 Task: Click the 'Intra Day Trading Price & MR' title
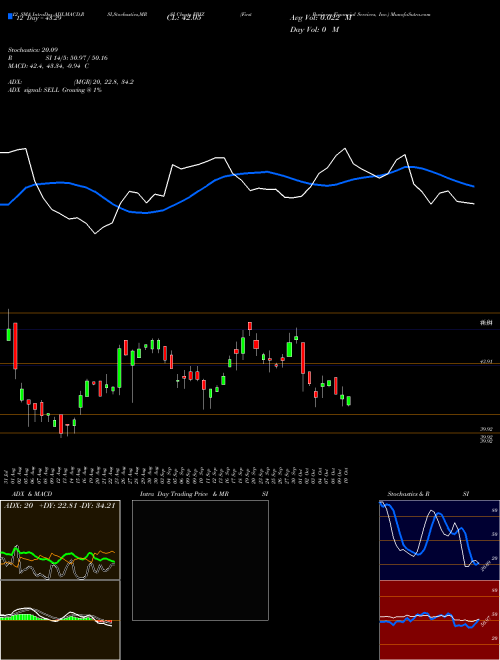click(x=185, y=494)
